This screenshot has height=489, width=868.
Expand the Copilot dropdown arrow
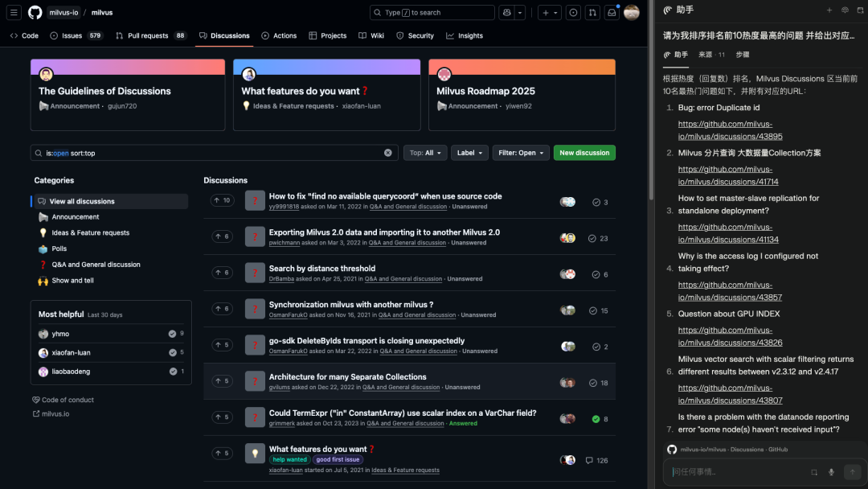(520, 12)
